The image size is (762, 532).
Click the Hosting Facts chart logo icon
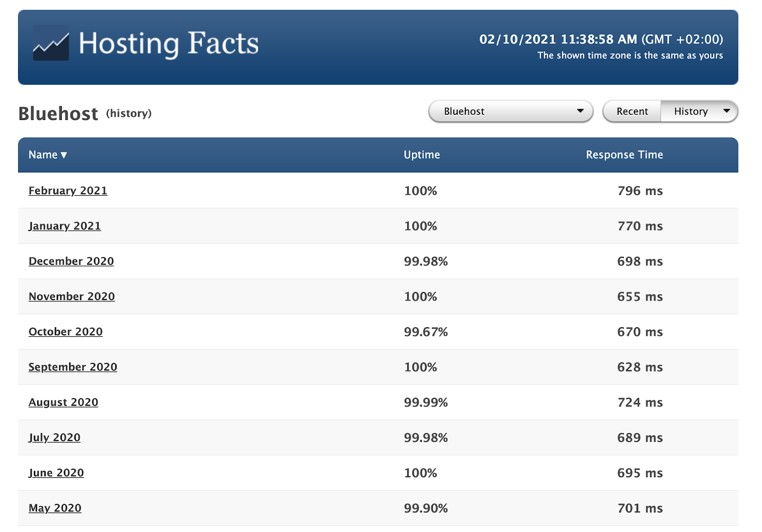pyautogui.click(x=51, y=43)
